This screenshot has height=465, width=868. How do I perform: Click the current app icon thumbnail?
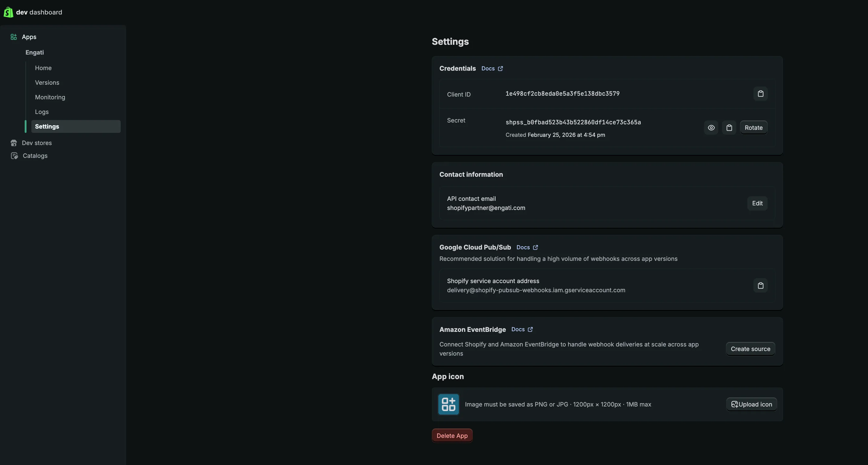point(449,404)
